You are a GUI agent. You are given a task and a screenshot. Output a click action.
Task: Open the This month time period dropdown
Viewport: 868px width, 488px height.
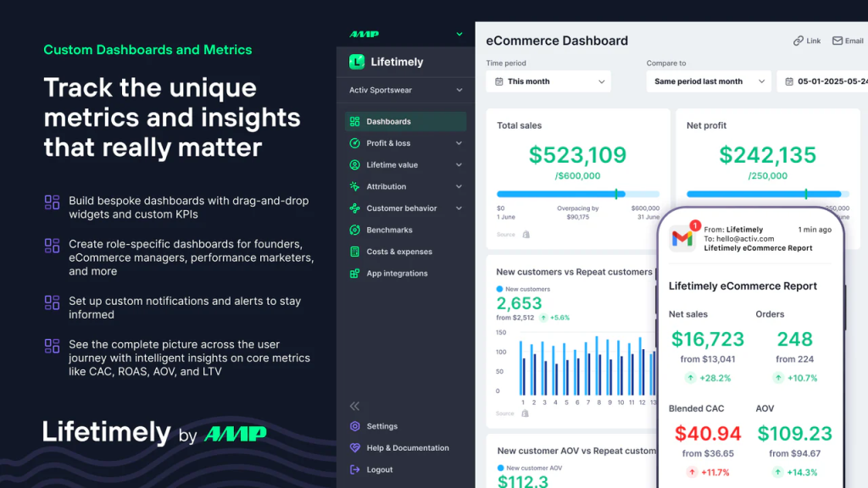tap(548, 81)
